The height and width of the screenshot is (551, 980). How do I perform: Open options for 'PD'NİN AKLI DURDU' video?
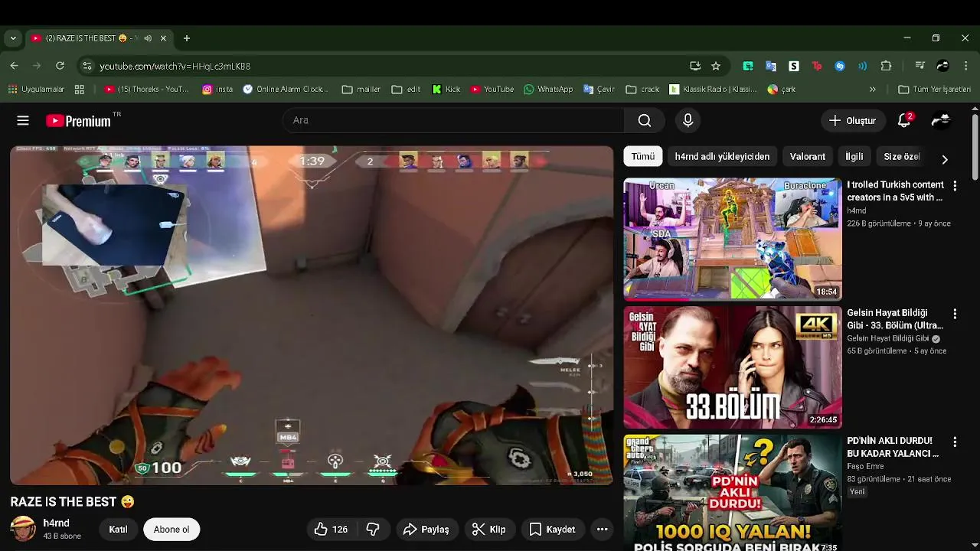[x=955, y=442]
